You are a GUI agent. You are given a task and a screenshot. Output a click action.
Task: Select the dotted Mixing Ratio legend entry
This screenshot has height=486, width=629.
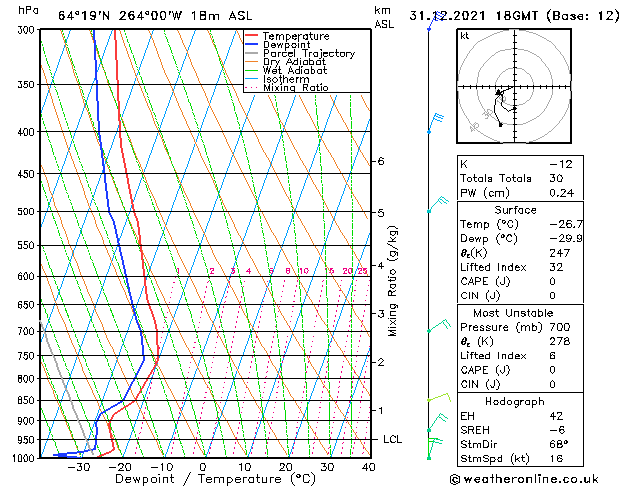[287, 87]
